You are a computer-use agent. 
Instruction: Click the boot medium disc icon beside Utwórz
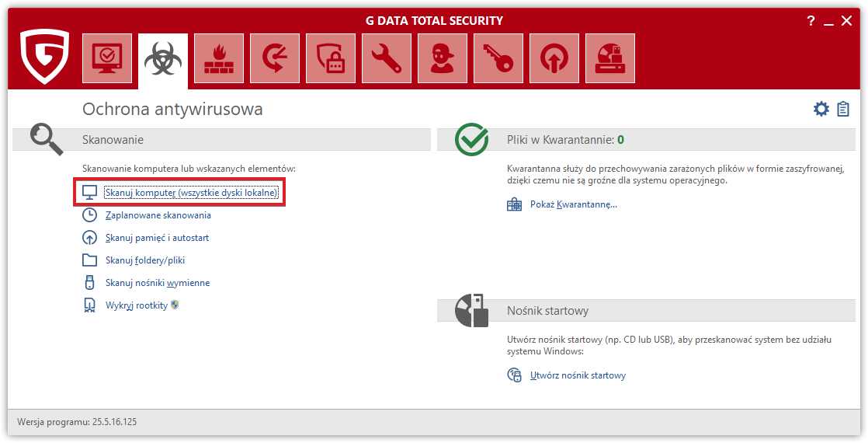tap(514, 375)
